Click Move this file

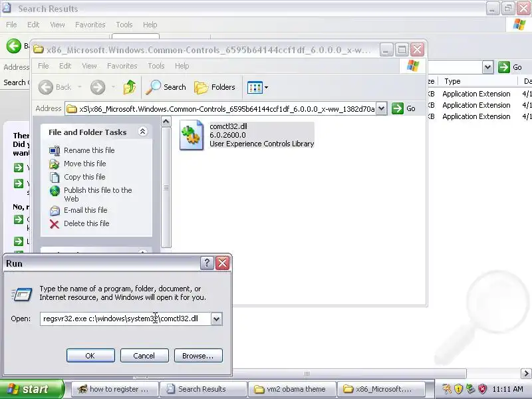pos(85,164)
